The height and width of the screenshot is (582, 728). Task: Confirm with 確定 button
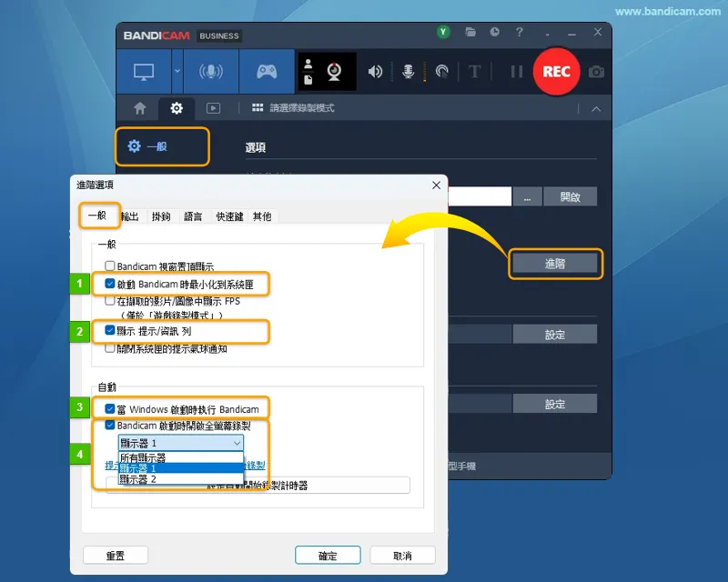[x=328, y=556]
